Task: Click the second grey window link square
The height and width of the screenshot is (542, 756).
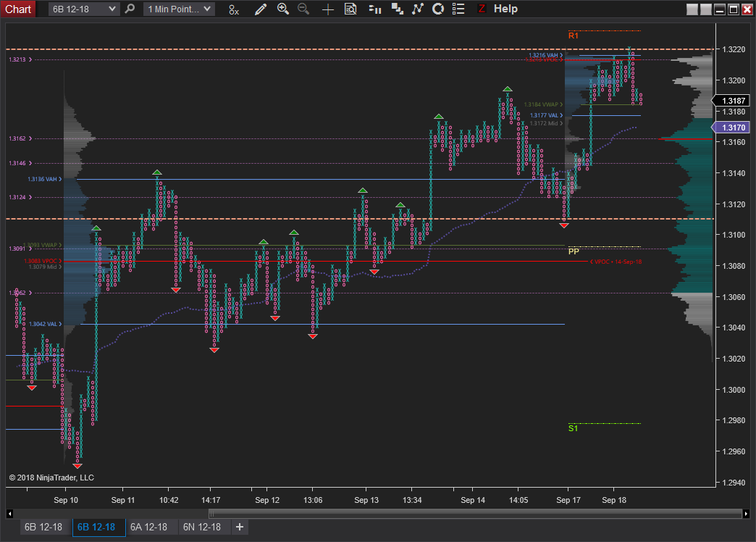Action: 706,9
